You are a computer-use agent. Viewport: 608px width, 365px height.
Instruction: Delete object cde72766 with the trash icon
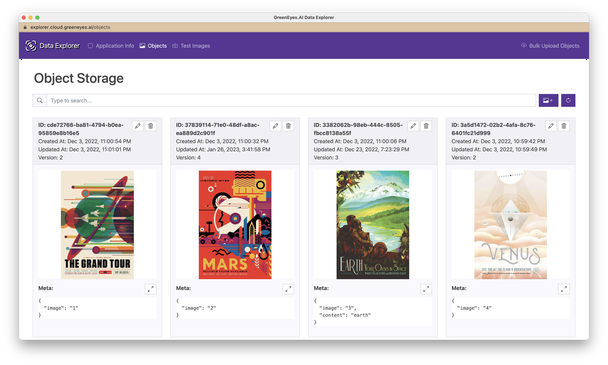tap(151, 126)
